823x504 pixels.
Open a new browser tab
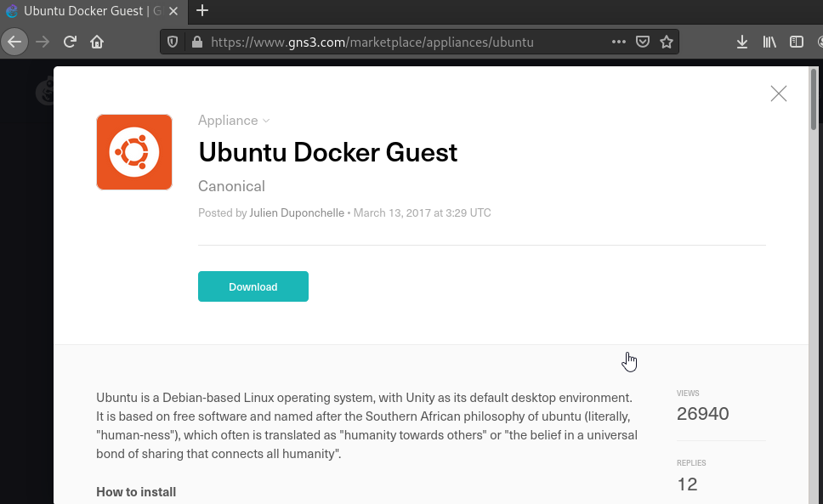202,10
